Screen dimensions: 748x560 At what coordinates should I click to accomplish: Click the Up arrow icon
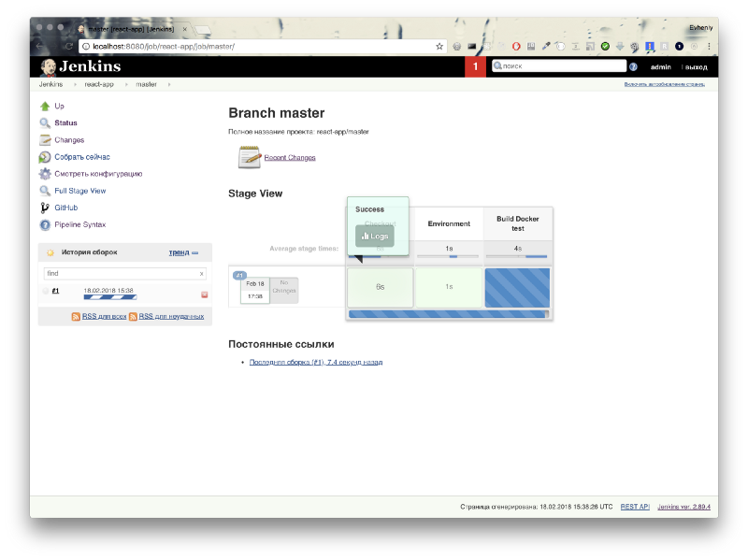point(45,106)
